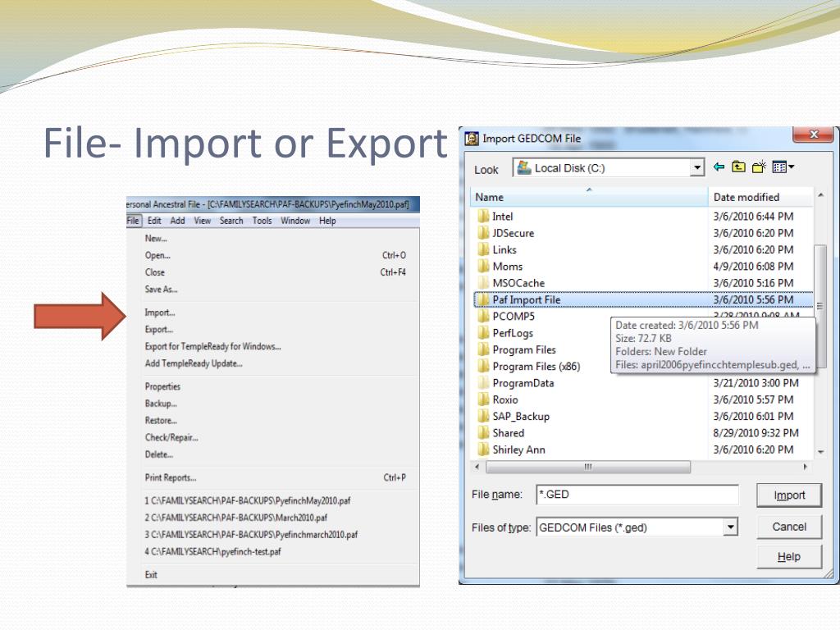Click the Intel folder icon
Viewport: 840px width, 630px height.
tap(483, 217)
